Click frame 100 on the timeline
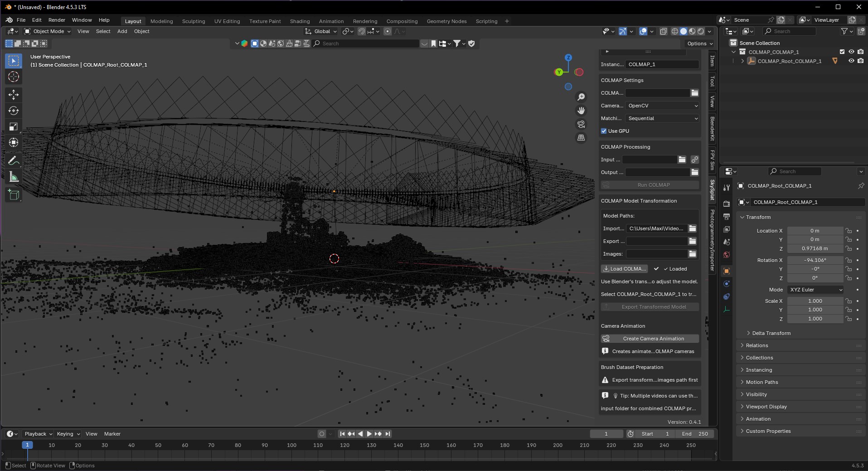This screenshot has width=868, height=471. tap(291, 445)
